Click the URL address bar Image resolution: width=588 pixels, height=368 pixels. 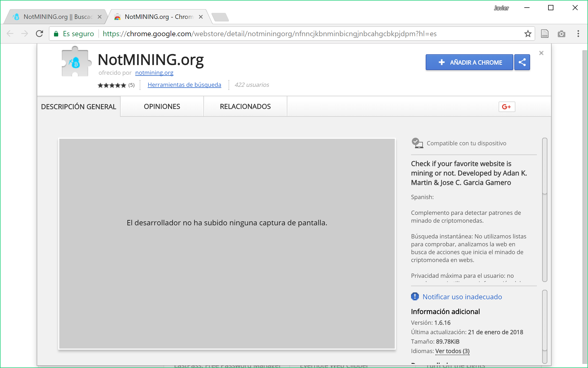[x=262, y=34]
